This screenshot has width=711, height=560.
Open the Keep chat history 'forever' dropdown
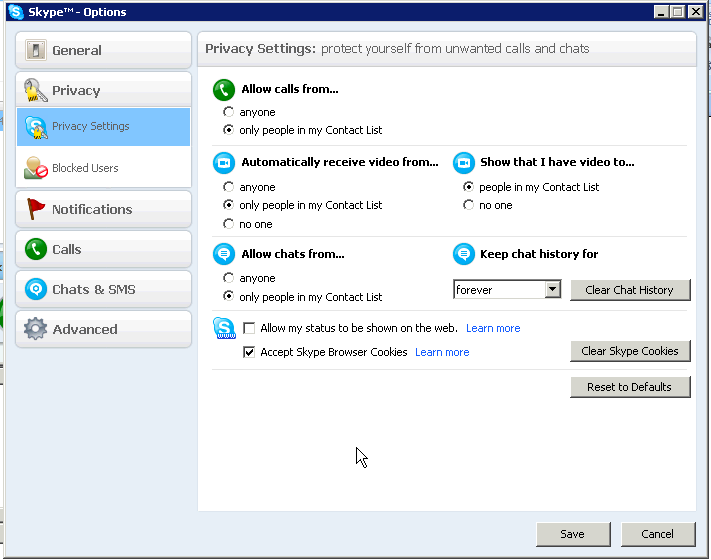[x=552, y=290]
